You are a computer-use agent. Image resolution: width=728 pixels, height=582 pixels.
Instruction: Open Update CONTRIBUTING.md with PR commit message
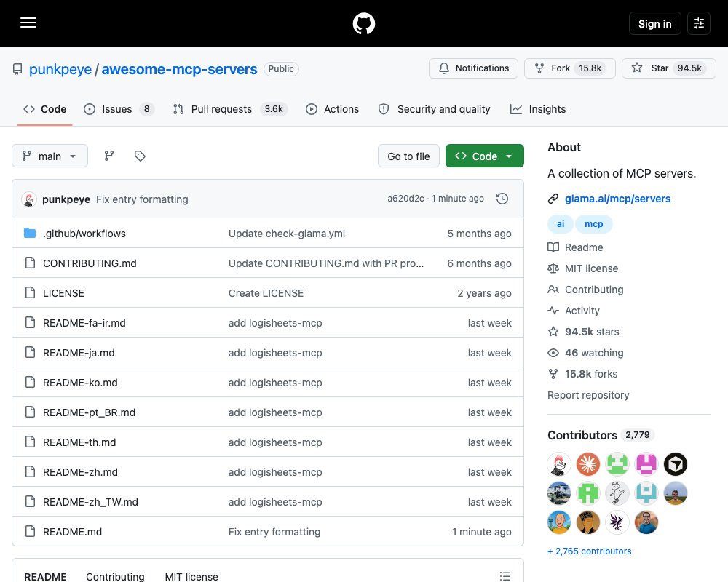coord(326,263)
